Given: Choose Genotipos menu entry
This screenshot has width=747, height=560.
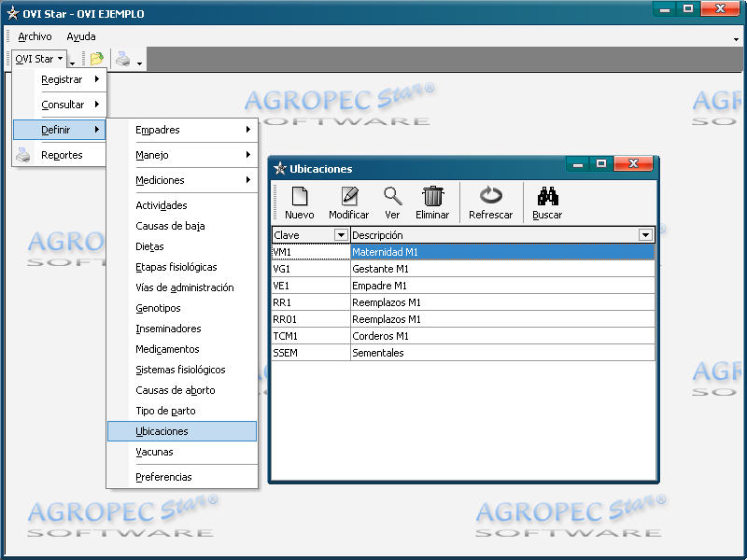Looking at the screenshot, I should (x=181, y=308).
